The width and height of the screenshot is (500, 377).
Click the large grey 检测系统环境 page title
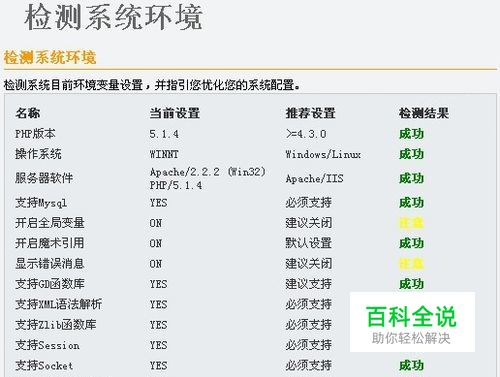pyautogui.click(x=114, y=17)
